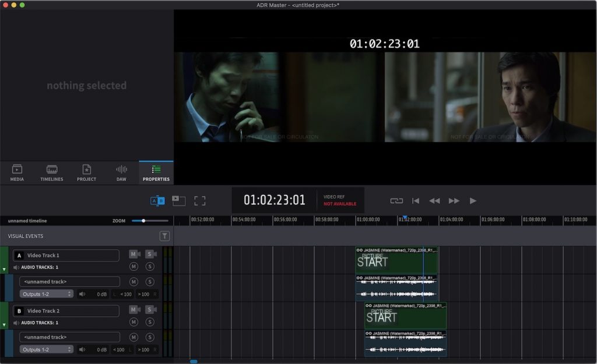Click the blue playhead marker on the ruler
The height and width of the screenshot is (364, 597).
[405, 218]
